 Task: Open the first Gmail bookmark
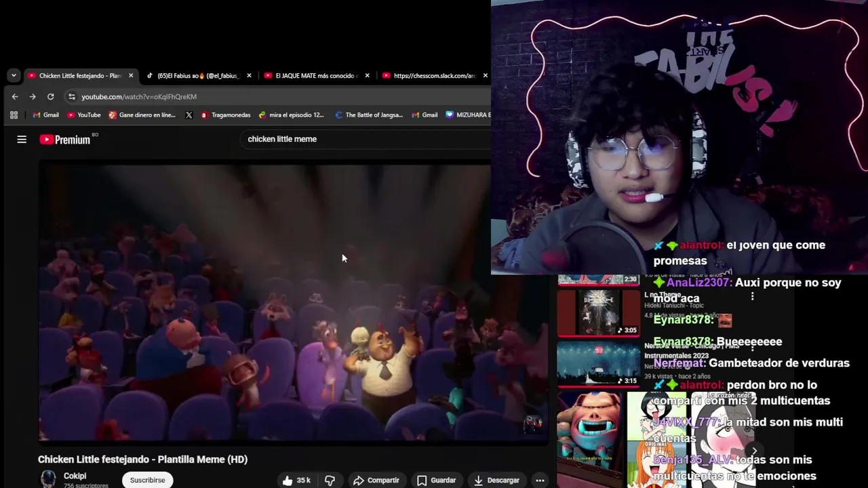click(x=45, y=115)
